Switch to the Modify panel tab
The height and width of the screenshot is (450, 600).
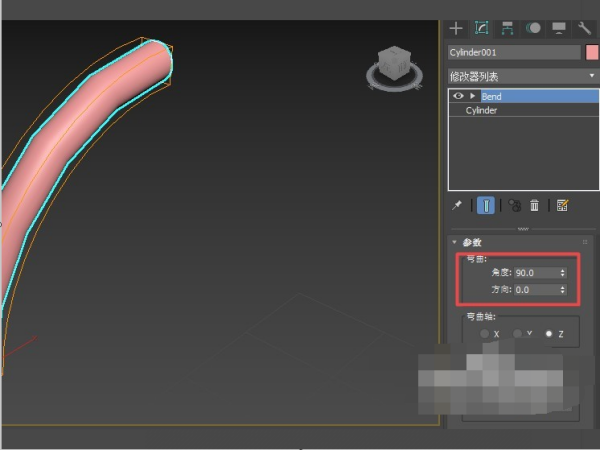click(x=481, y=28)
